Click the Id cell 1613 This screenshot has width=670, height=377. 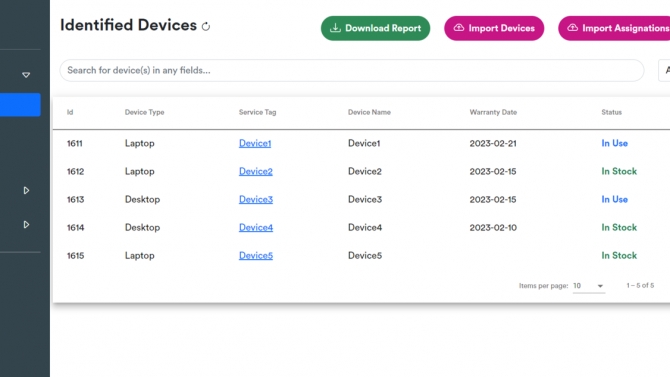coord(75,200)
